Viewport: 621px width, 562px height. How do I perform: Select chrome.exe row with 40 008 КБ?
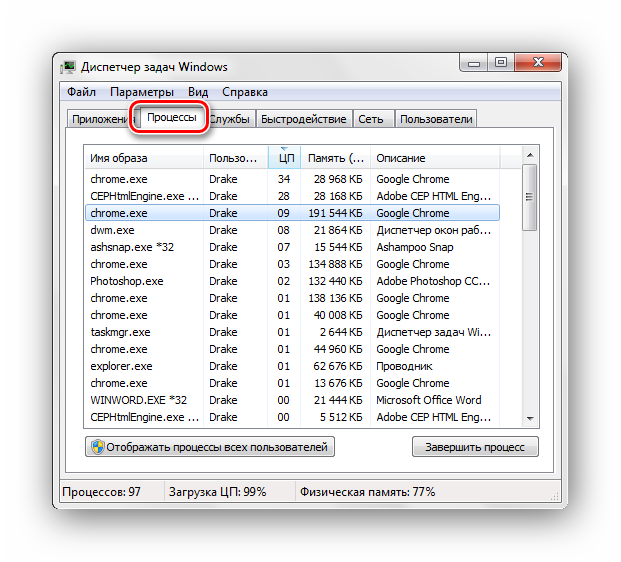coord(292,315)
